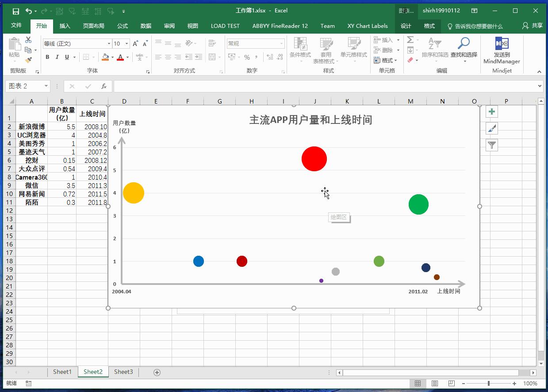Click the macro record icon in status bar
Screen dimensions: 548x392
(29, 383)
